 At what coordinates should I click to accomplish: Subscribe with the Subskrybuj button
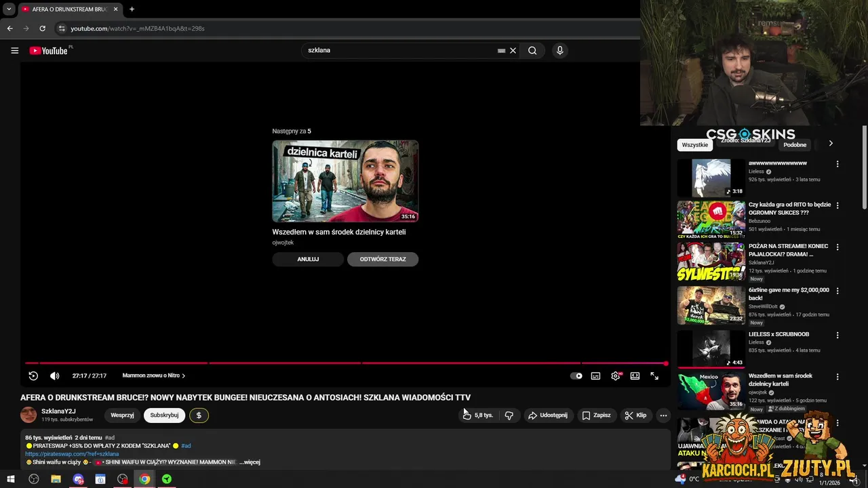click(x=164, y=415)
